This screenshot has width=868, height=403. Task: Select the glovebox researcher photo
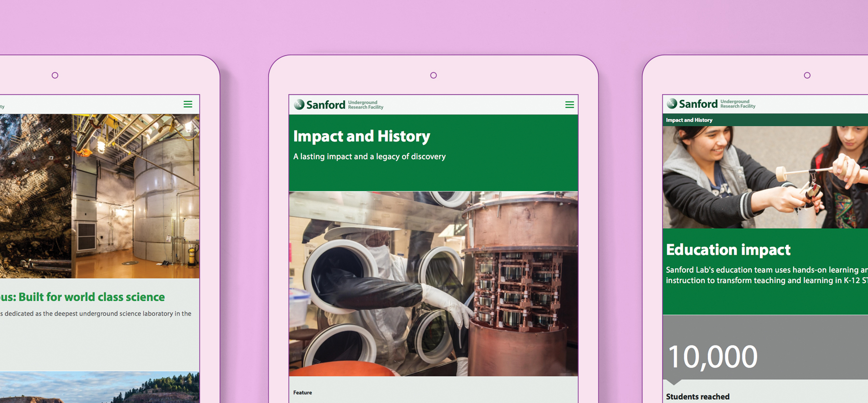pos(433,284)
